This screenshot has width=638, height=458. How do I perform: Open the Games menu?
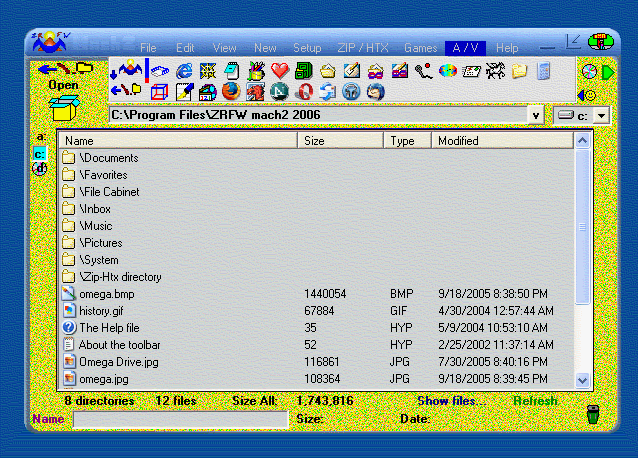420,48
